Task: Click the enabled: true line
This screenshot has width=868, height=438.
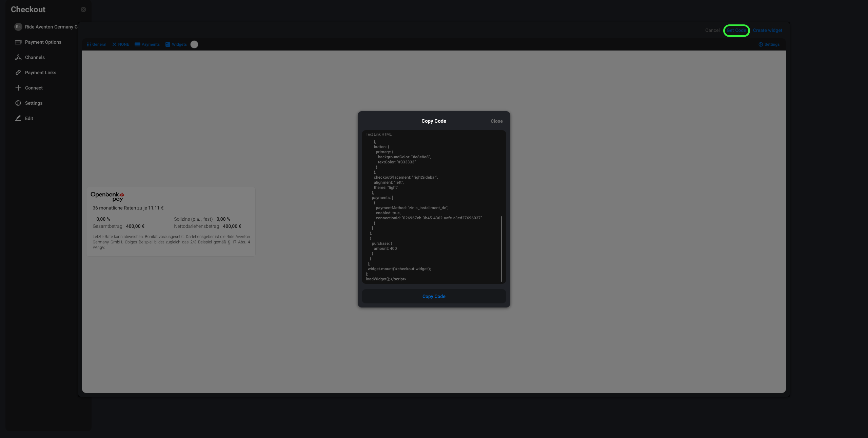Action: pyautogui.click(x=388, y=213)
